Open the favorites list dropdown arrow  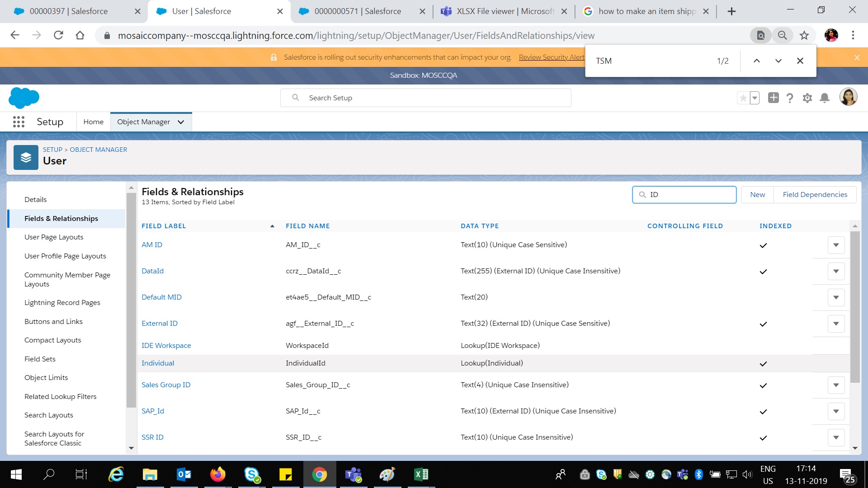(755, 98)
